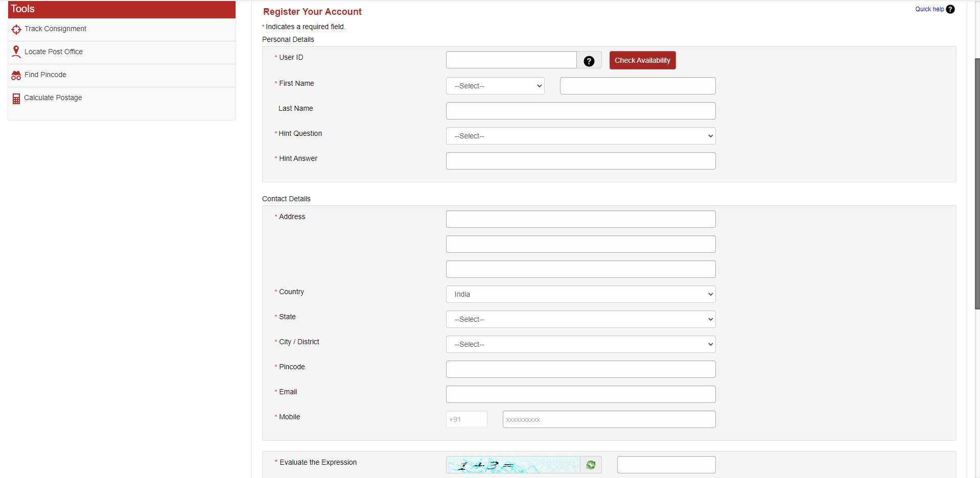
Task: Expand the State selection dropdown
Action: (x=580, y=319)
